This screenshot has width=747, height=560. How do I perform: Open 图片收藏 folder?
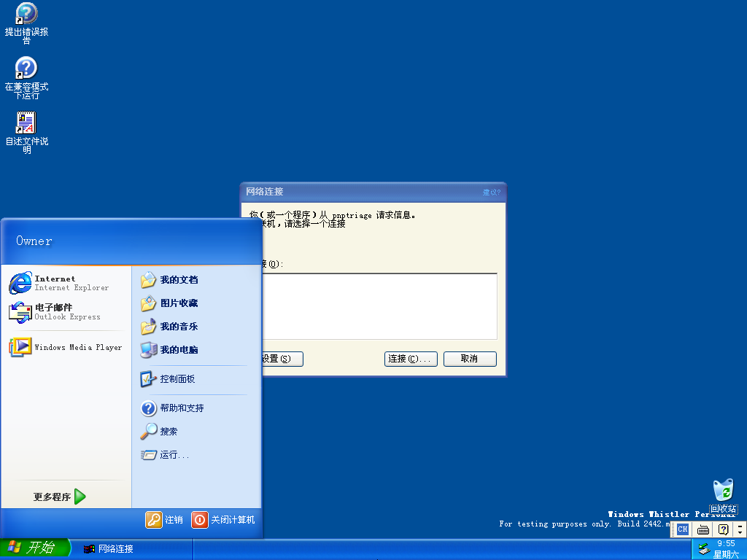169,303
